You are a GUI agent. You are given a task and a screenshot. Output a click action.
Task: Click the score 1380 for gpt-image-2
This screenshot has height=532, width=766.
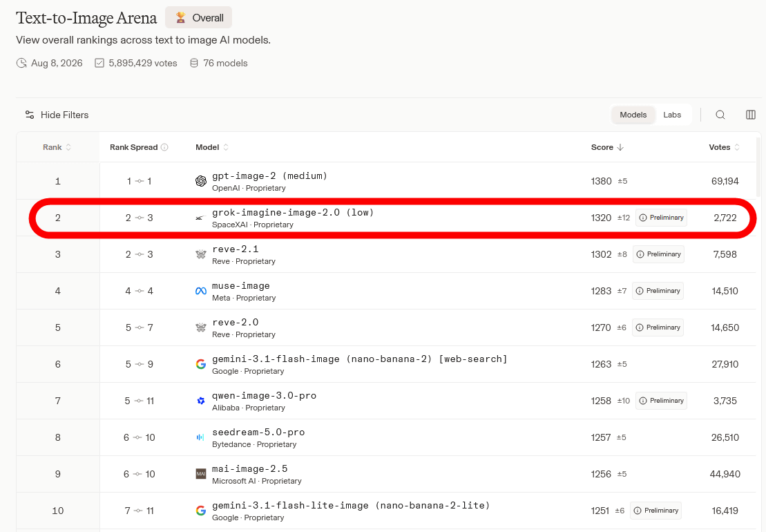602,181
